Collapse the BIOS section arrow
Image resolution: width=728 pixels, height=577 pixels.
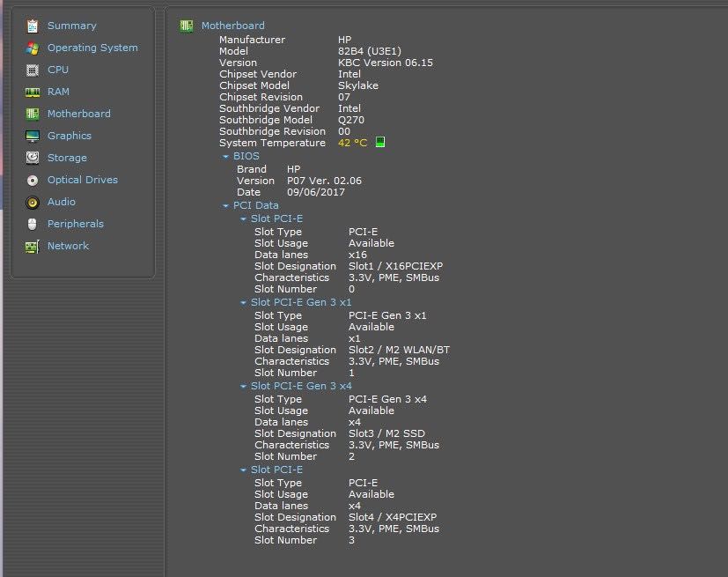pyautogui.click(x=225, y=157)
